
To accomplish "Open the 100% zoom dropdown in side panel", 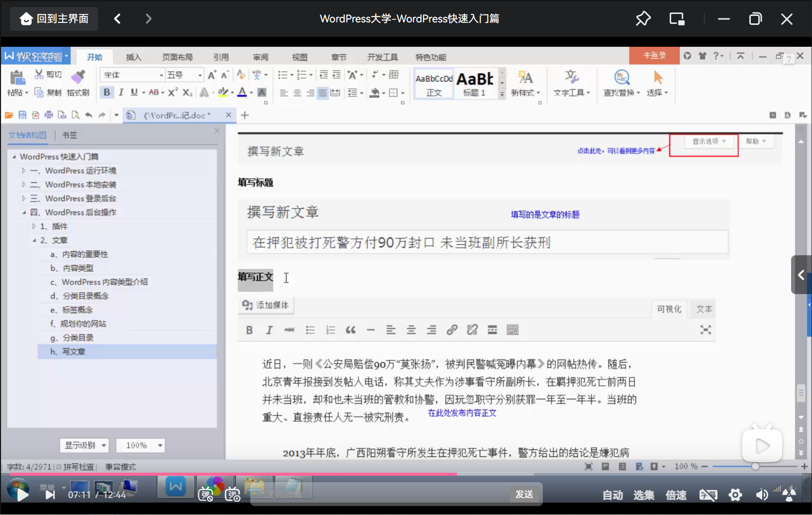I will [x=140, y=445].
